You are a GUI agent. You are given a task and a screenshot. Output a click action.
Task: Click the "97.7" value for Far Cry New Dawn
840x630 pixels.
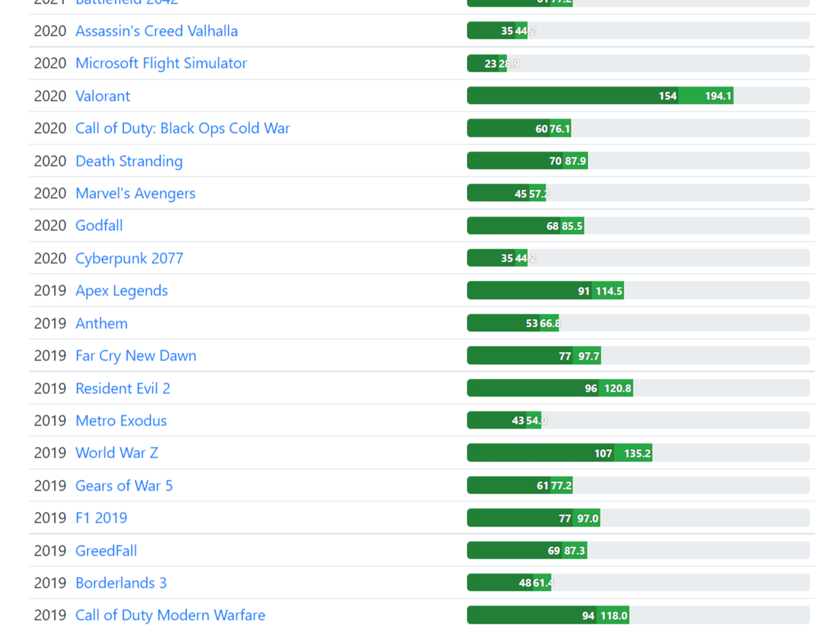pos(589,356)
